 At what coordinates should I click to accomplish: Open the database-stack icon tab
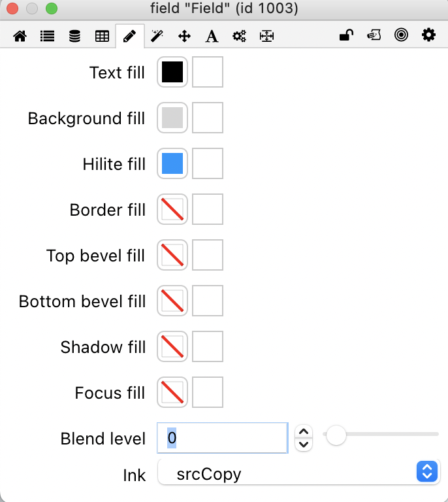[x=74, y=37]
